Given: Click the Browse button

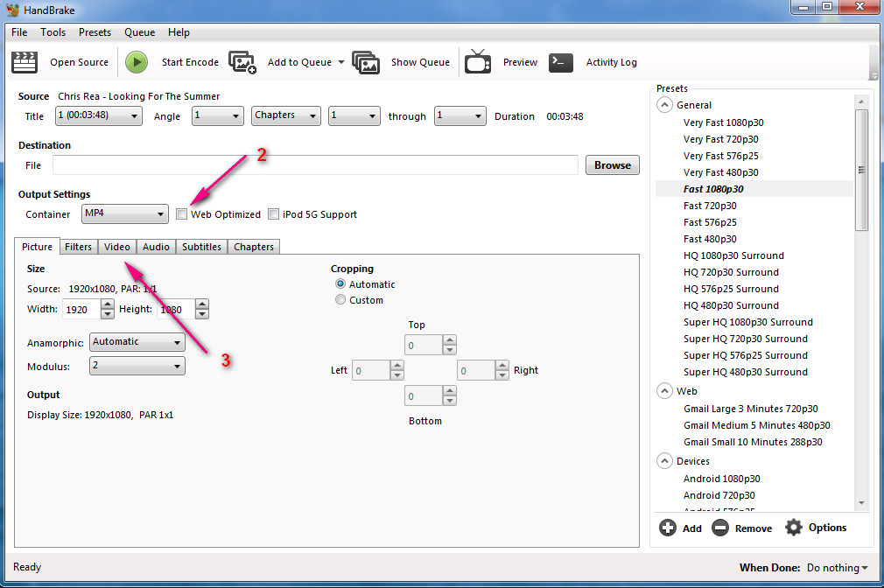Looking at the screenshot, I should 613,165.
